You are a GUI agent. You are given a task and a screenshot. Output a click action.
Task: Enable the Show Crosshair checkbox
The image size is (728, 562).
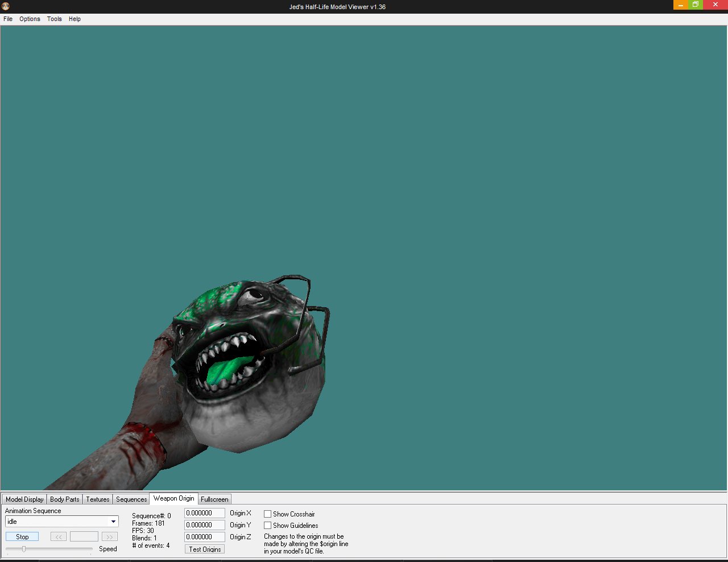point(267,514)
